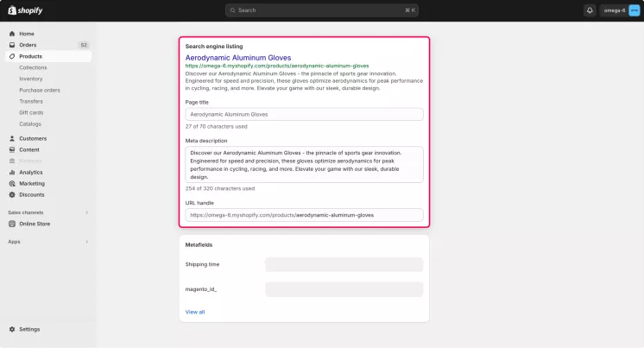This screenshot has width=644, height=348.
Task: Click '254 of 320 characters used' text
Action: [x=220, y=188]
